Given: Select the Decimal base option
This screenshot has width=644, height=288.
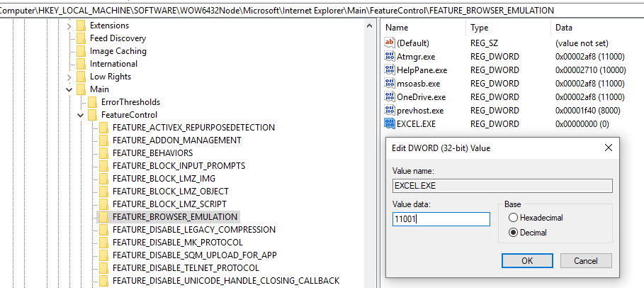Looking at the screenshot, I should (514, 233).
